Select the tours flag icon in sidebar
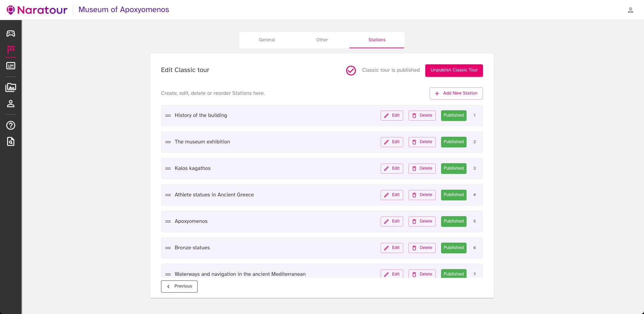Image resolution: width=644 pixels, height=314 pixels. tap(11, 50)
